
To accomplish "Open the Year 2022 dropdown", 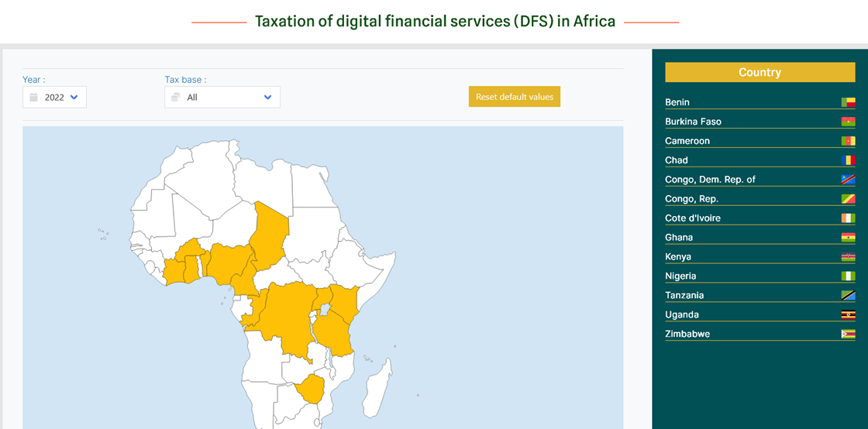I will click(x=54, y=98).
